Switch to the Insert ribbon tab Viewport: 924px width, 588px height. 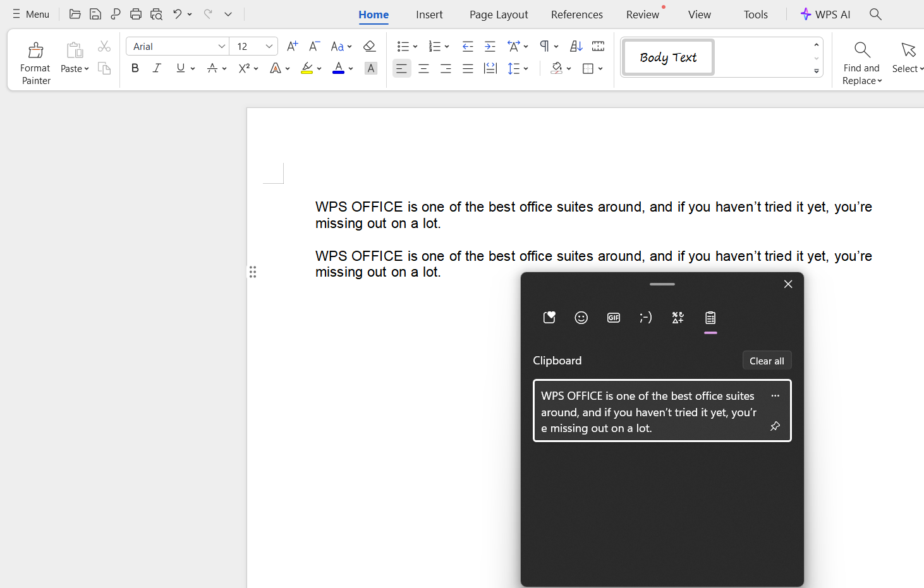[429, 14]
